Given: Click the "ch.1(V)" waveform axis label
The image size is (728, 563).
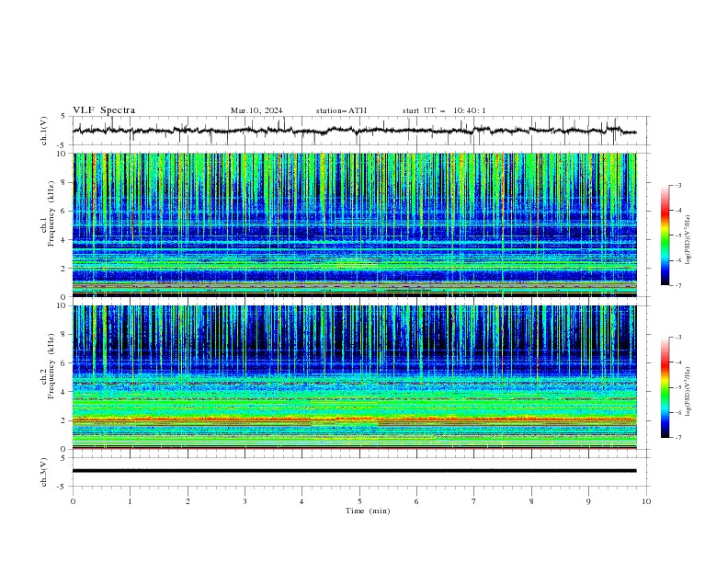Looking at the screenshot, I should point(44,131).
